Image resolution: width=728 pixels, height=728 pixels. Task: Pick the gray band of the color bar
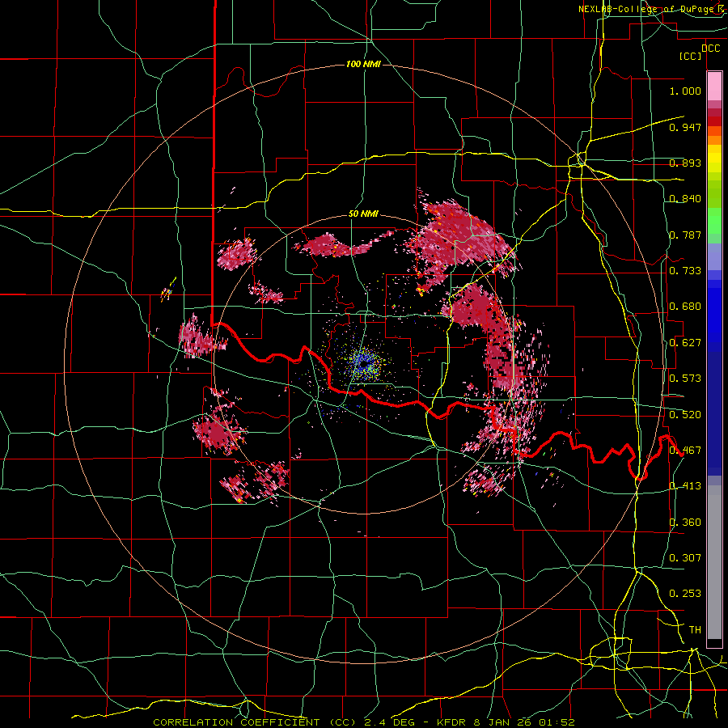714,562
